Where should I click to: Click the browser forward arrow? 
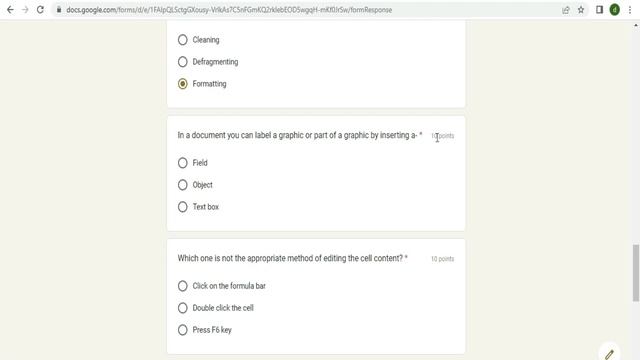point(25,10)
